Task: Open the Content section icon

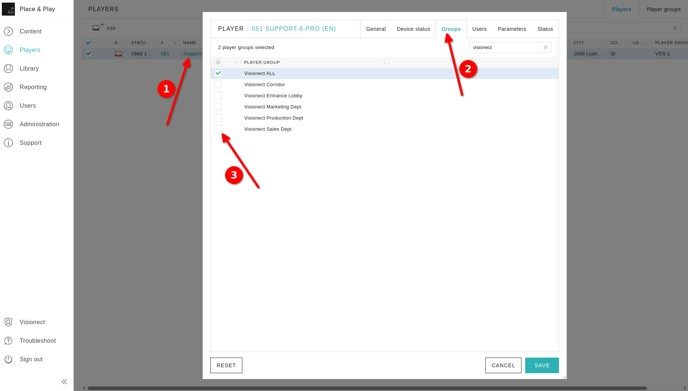Action: pos(8,31)
